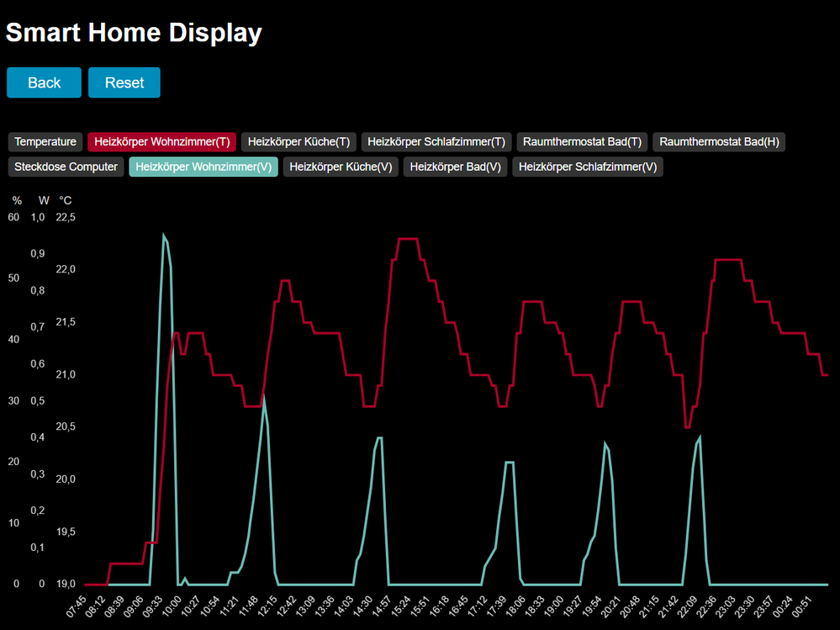Toggle the Temperature series
This screenshot has width=840, height=630.
(45, 141)
